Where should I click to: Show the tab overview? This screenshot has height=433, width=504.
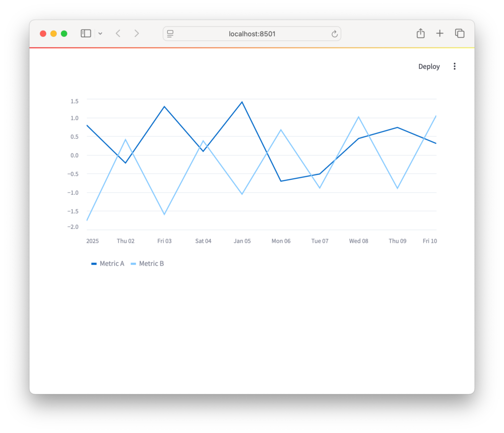459,33
